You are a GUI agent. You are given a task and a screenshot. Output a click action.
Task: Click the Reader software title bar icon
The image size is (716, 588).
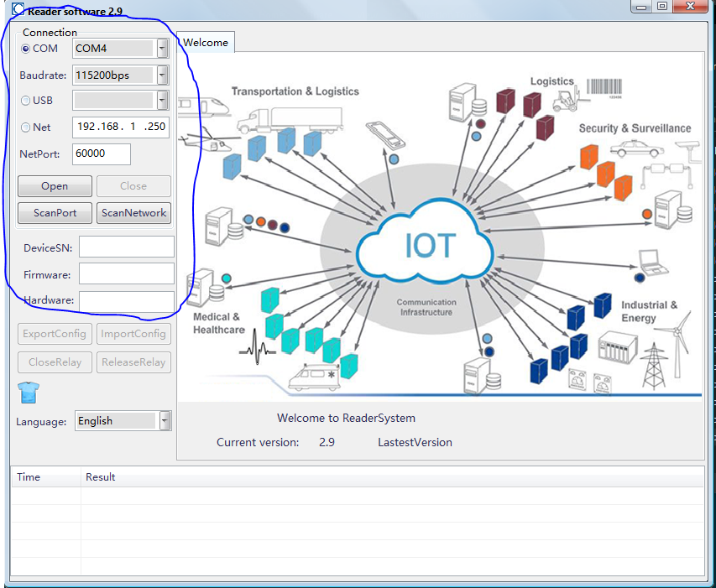(x=17, y=10)
